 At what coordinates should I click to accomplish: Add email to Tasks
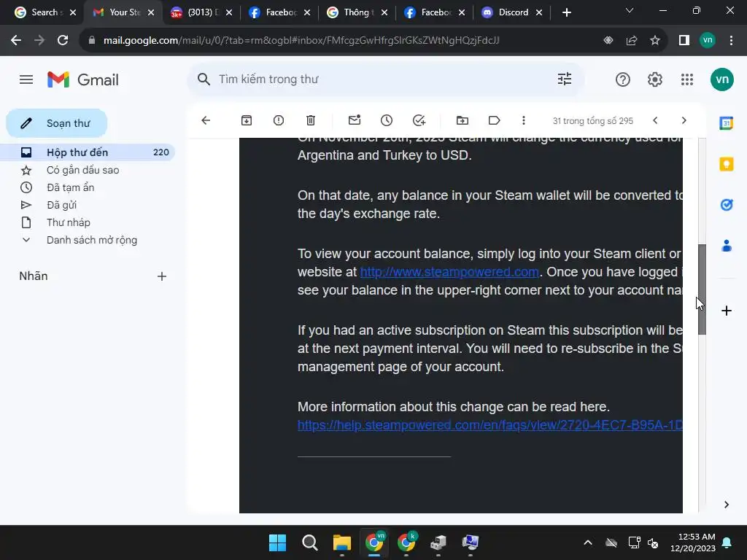[x=419, y=120]
